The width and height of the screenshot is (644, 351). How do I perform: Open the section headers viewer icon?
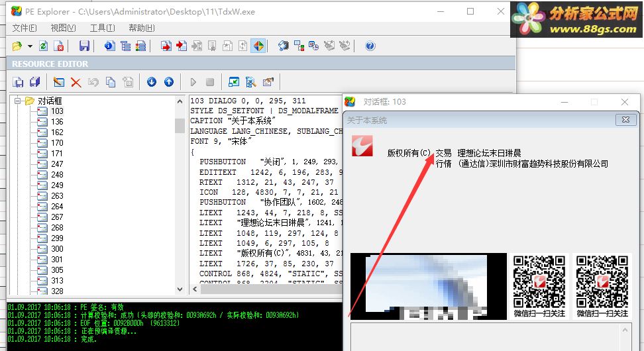[140, 46]
